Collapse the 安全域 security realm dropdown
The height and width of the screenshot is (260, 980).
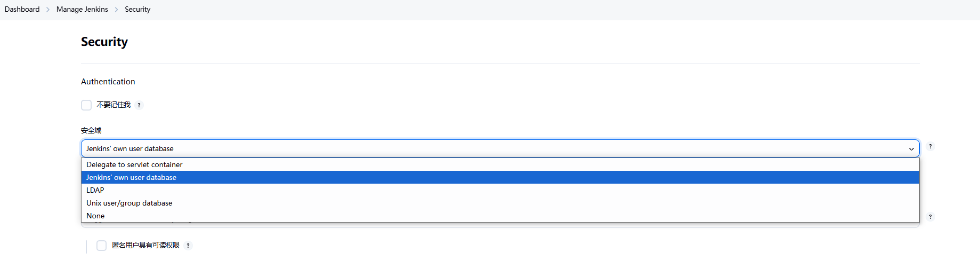coord(500,148)
